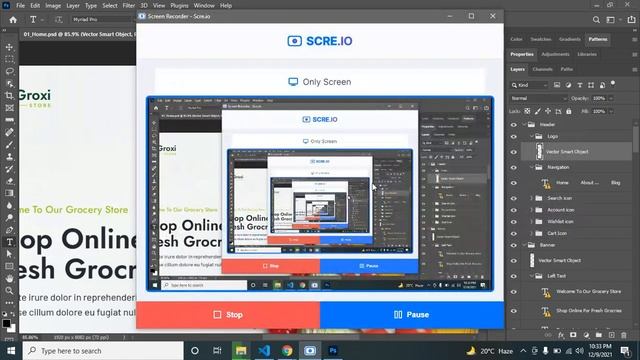The width and height of the screenshot is (640, 360).
Task: Click the Photoshop search magnifier icon
Action: (x=596, y=20)
